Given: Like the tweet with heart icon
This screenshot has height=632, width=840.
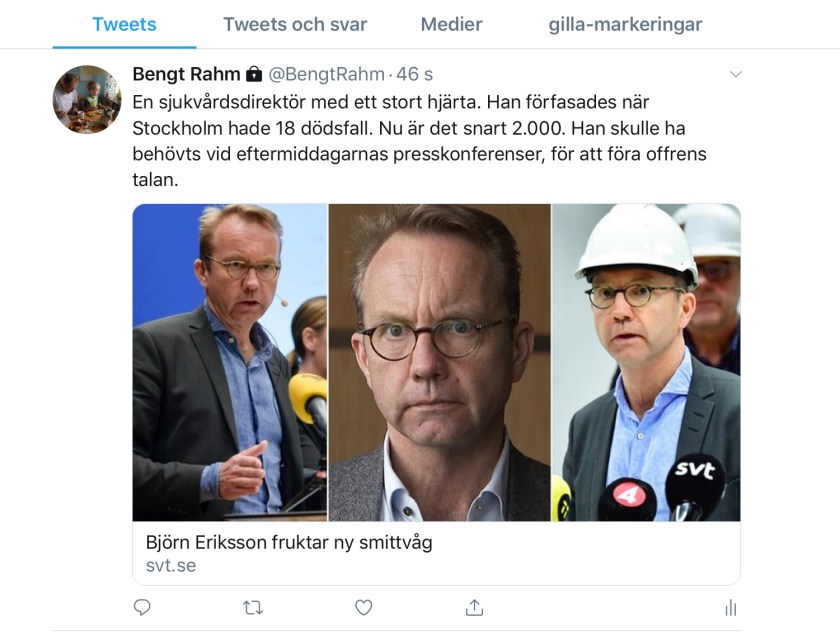Looking at the screenshot, I should coord(364,607).
